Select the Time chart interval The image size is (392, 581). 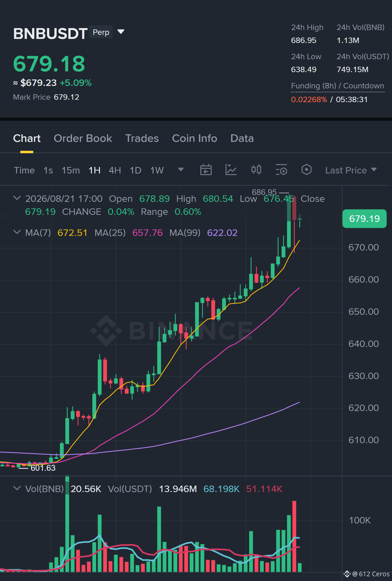pyautogui.click(x=24, y=170)
